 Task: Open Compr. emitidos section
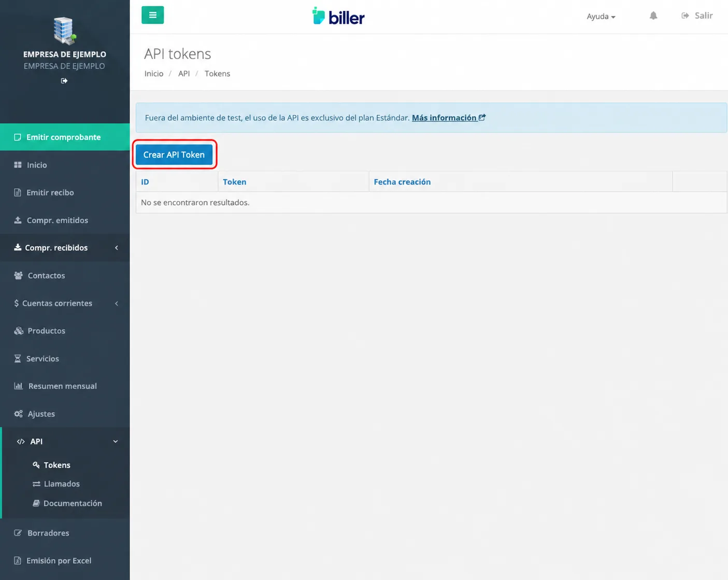click(65, 220)
